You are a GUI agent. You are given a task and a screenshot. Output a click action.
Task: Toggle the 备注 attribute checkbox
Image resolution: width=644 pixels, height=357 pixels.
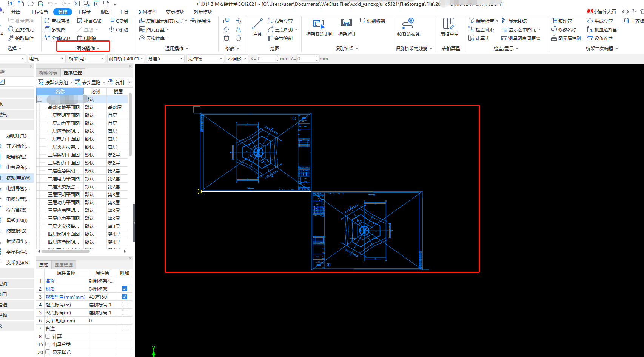125,328
